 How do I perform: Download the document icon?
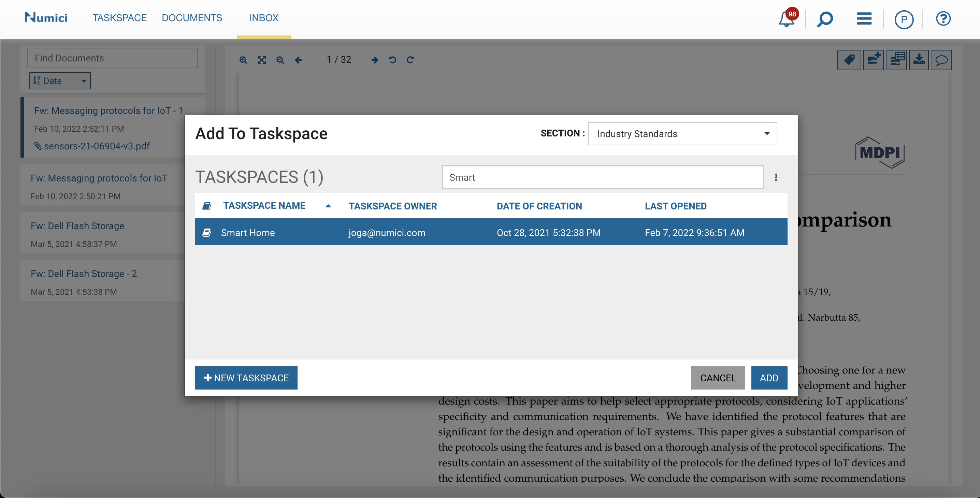pyautogui.click(x=919, y=60)
